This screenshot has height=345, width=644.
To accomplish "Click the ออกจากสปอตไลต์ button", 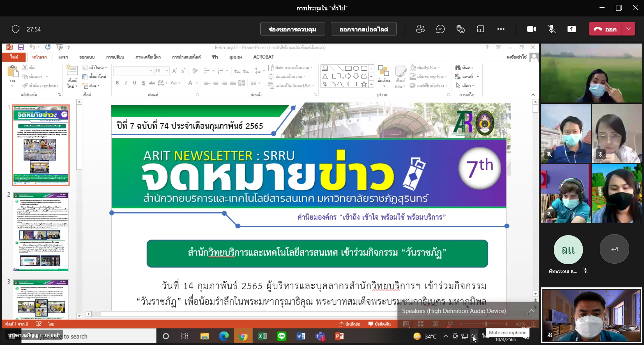I will [x=364, y=29].
